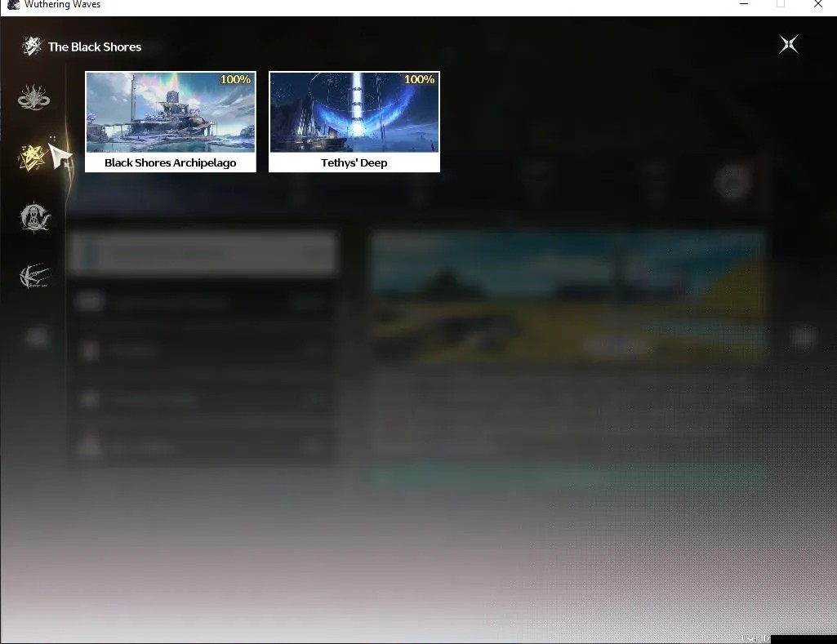Viewport: 837px width, 644px height.
Task: Close the region panel with the four-point star X
Action: point(789,44)
